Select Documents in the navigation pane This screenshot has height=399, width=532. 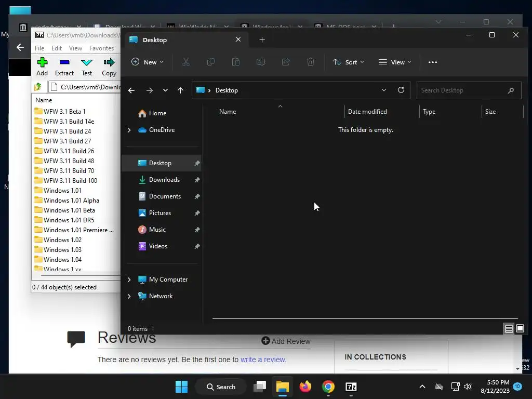click(x=164, y=196)
